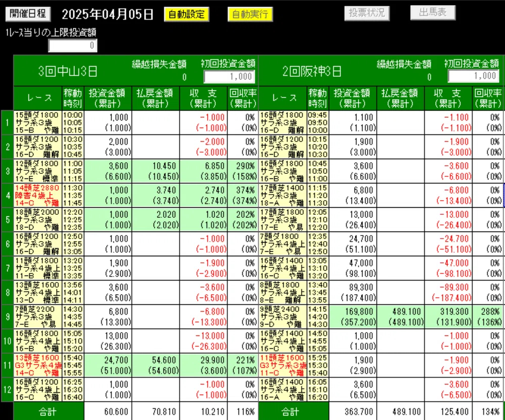
Task: Select Nakayama race 11 G3サラ系4歳 entry
Action: point(38,365)
